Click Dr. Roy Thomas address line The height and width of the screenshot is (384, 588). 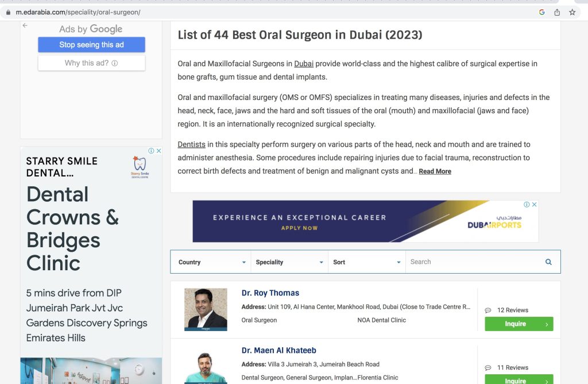tap(356, 306)
